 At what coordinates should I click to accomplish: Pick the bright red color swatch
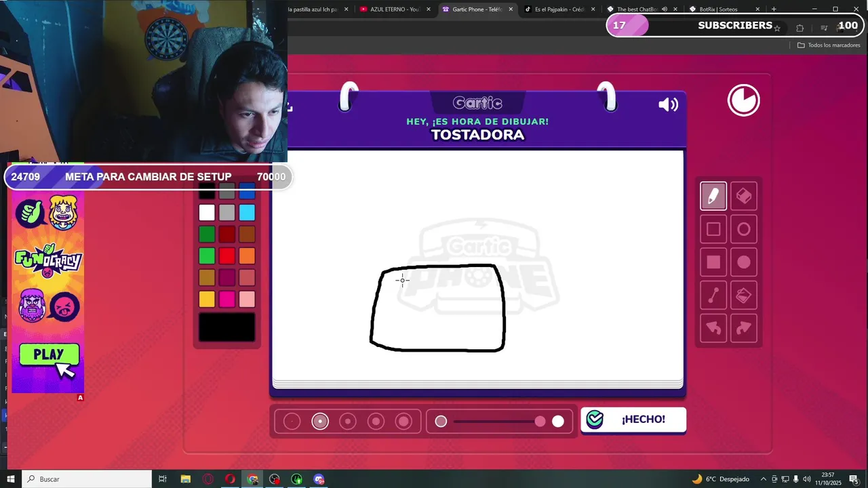(x=227, y=256)
